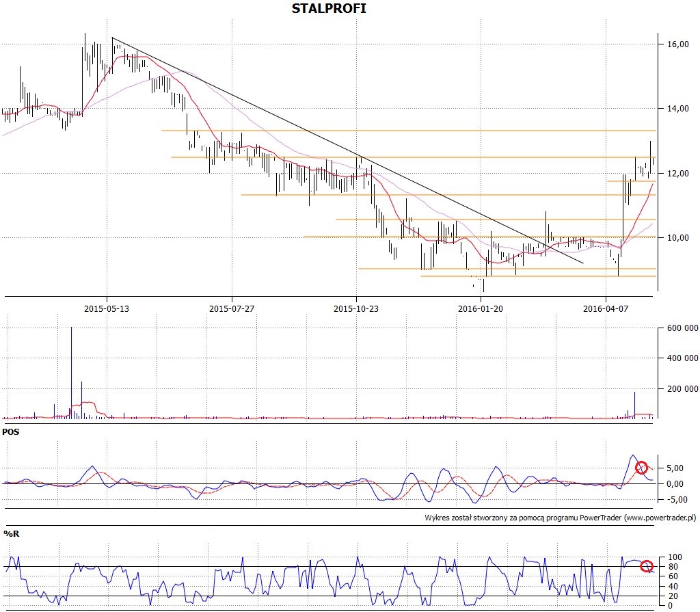Select the 2015-07-27 date label
The height and width of the screenshot is (612, 700).
click(x=232, y=308)
